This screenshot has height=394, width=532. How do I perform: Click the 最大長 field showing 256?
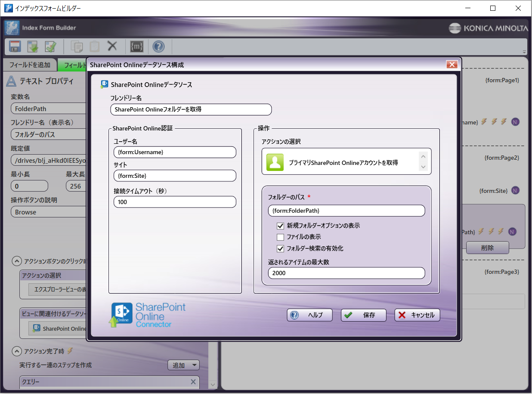(76, 186)
